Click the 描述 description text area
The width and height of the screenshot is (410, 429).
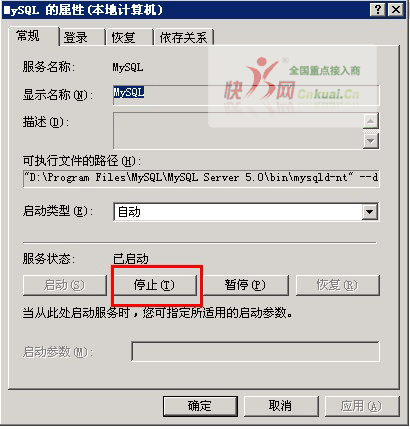pos(238,130)
